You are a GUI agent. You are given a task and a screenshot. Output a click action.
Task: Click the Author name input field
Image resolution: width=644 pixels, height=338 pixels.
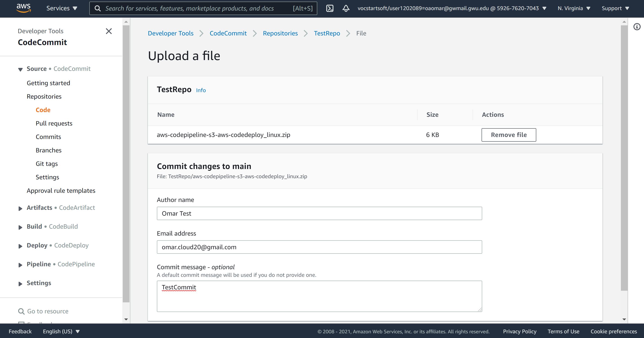coord(319,213)
